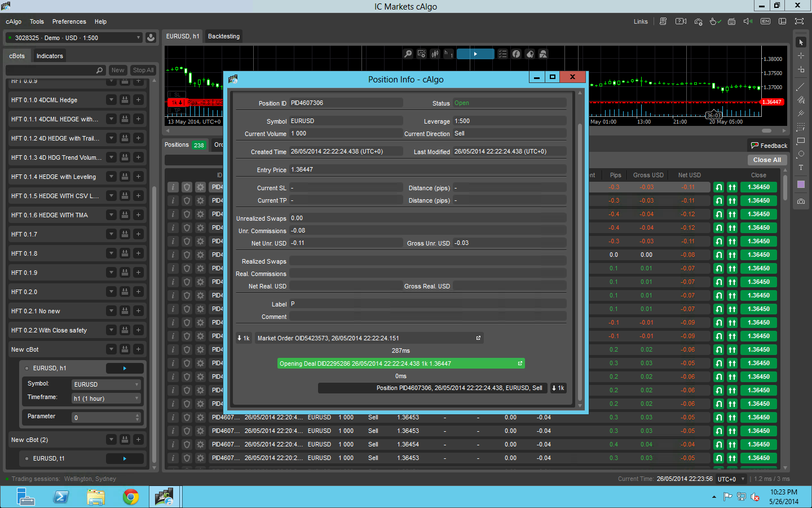Image resolution: width=812 pixels, height=508 pixels.
Task: Switch to the Backtesting tab
Action: tap(224, 36)
